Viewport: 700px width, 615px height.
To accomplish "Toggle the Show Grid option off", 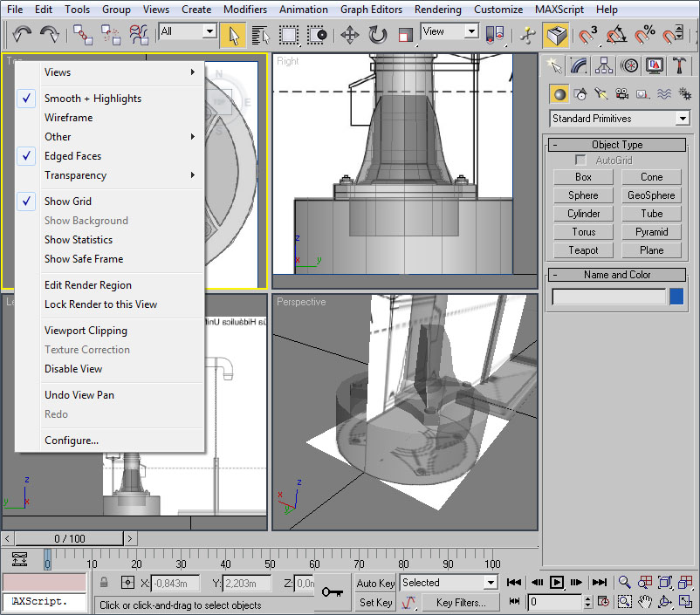I will tap(68, 202).
